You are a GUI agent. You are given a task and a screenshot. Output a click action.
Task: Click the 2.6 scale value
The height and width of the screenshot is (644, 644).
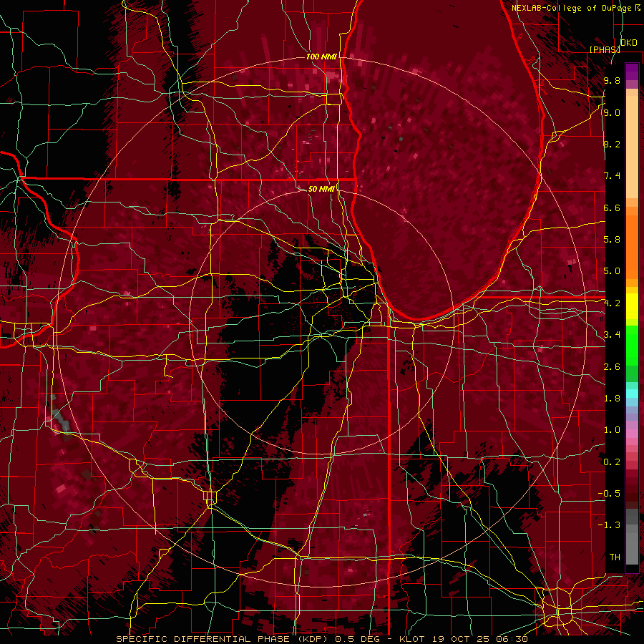click(612, 367)
